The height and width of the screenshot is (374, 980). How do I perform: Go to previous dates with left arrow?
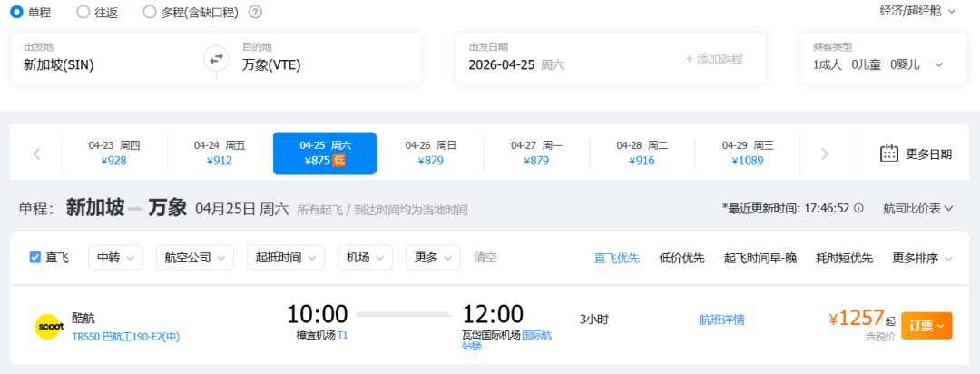36,153
